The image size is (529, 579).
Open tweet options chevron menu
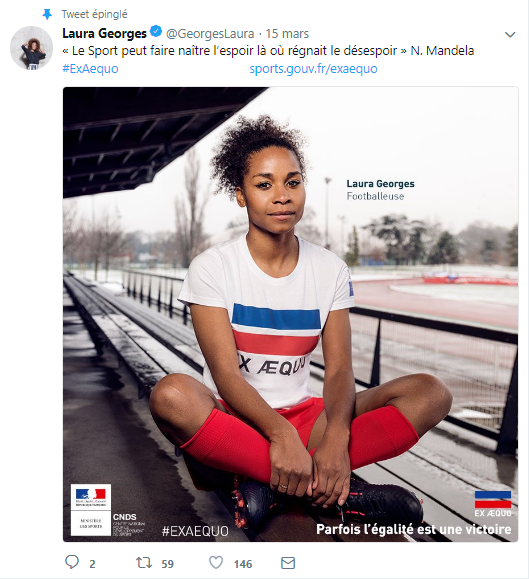pyautogui.click(x=510, y=35)
